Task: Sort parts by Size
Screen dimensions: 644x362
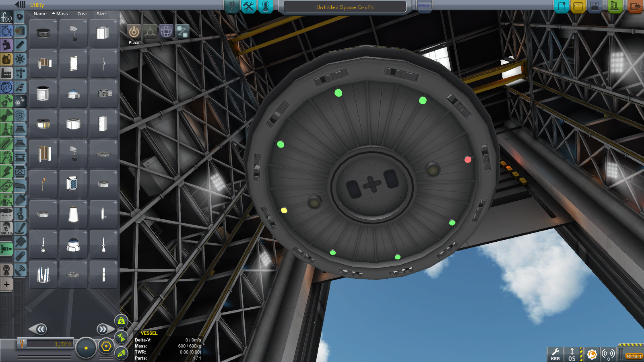Action: coord(101,14)
